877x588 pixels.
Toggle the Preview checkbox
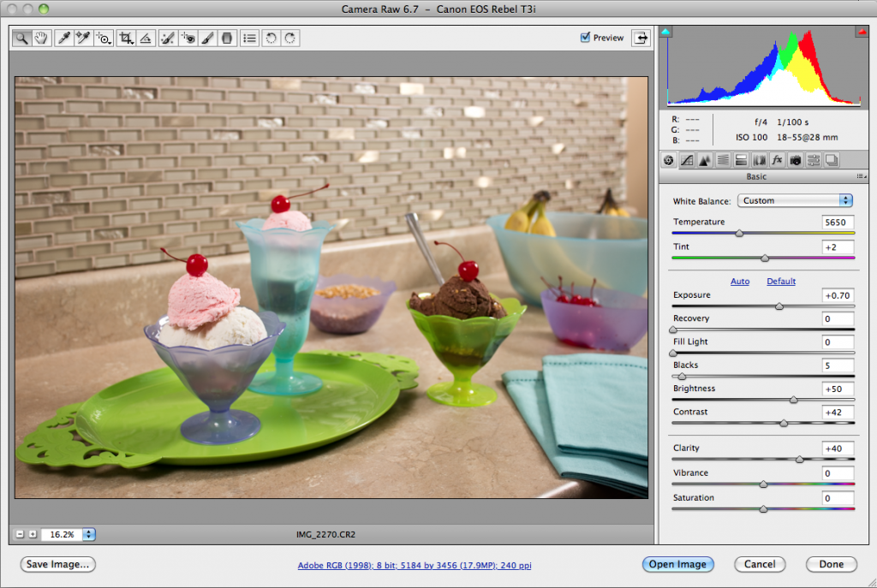585,37
